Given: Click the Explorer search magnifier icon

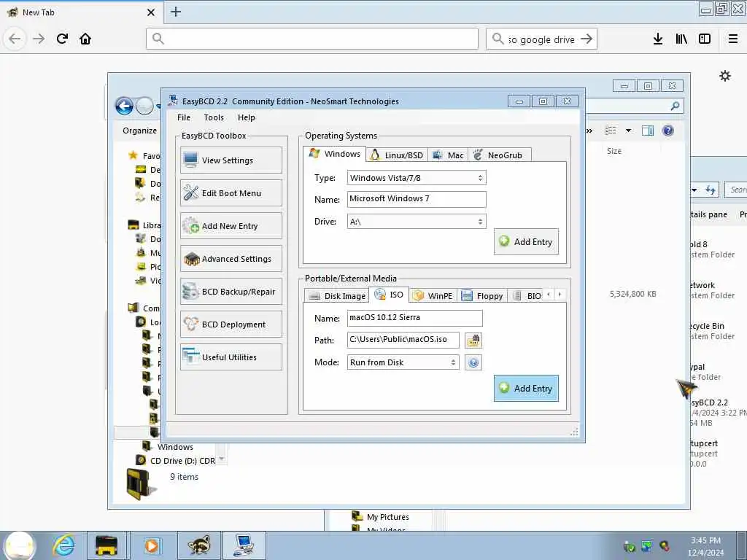Looking at the screenshot, I should [x=675, y=106].
